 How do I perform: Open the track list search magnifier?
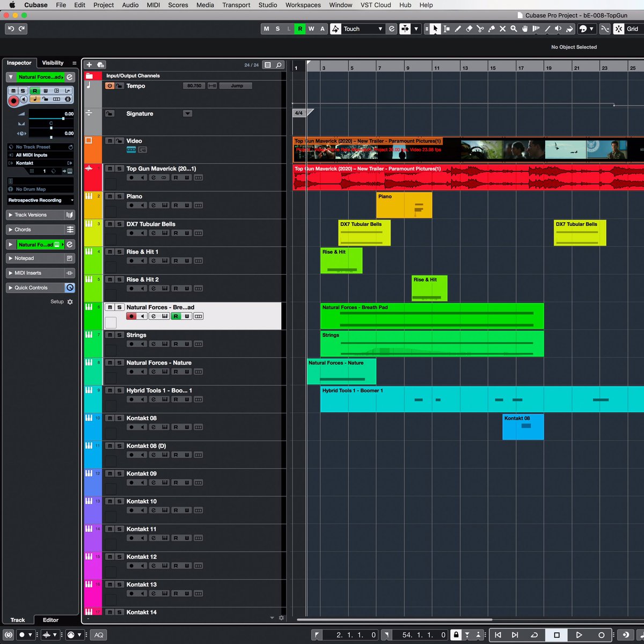(279, 65)
